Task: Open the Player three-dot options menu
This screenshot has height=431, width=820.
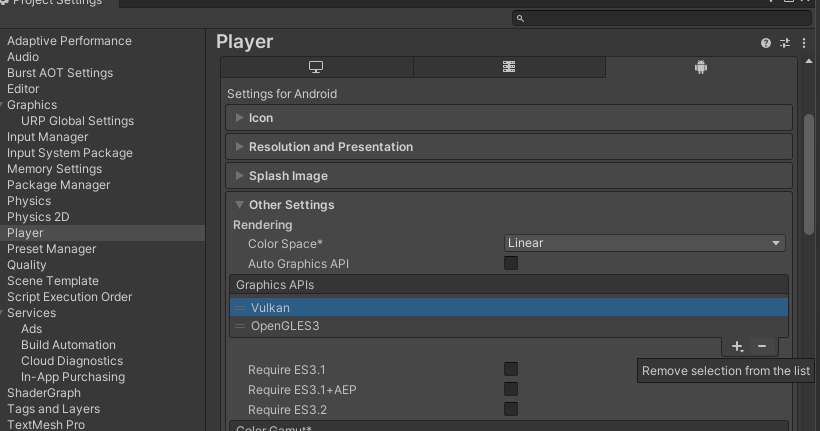Action: tap(804, 43)
